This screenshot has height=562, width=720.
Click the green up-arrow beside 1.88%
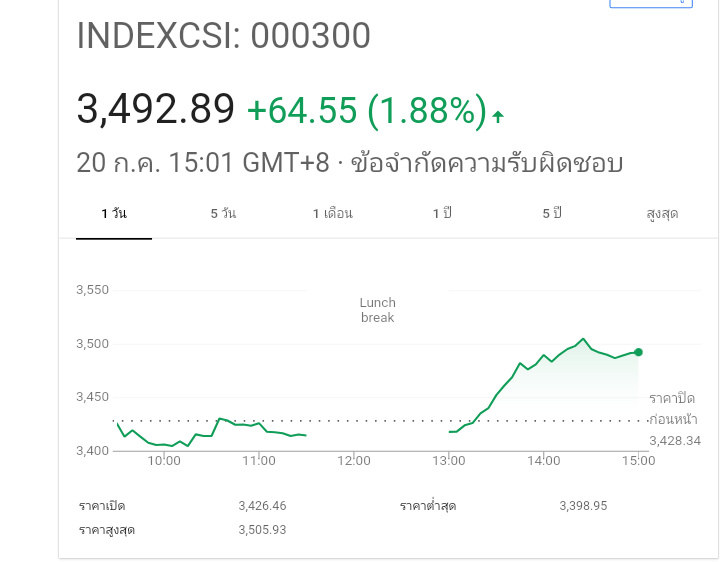[498, 116]
